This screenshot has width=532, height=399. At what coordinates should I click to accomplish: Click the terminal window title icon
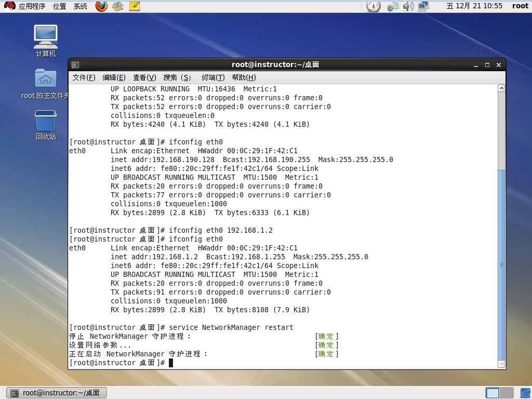[x=75, y=65]
